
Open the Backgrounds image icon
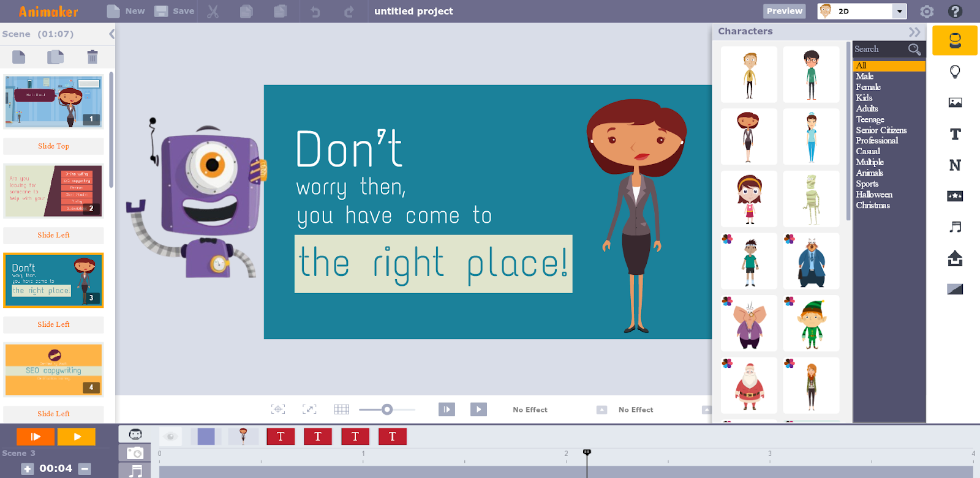coord(954,103)
